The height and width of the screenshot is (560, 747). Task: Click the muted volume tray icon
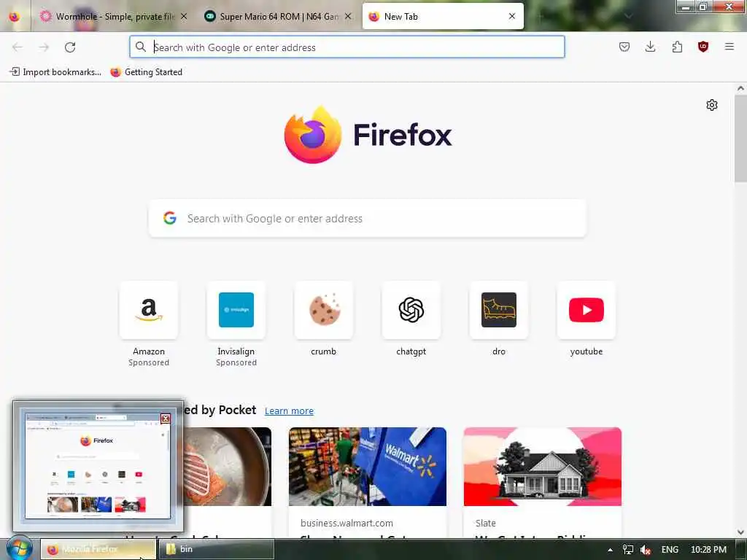coord(646,550)
